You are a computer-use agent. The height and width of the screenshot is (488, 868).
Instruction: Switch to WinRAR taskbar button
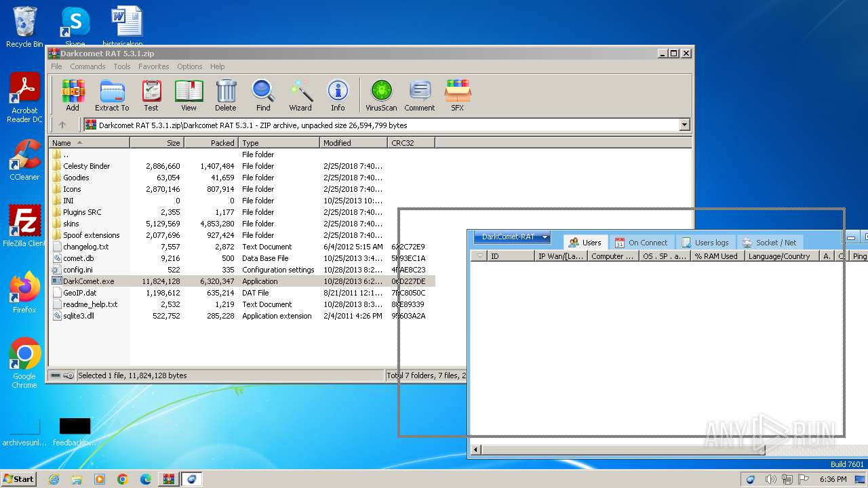click(168, 479)
